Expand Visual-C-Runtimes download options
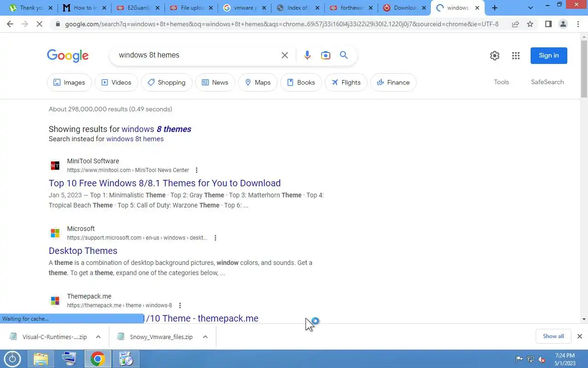The image size is (588, 368). click(98, 337)
